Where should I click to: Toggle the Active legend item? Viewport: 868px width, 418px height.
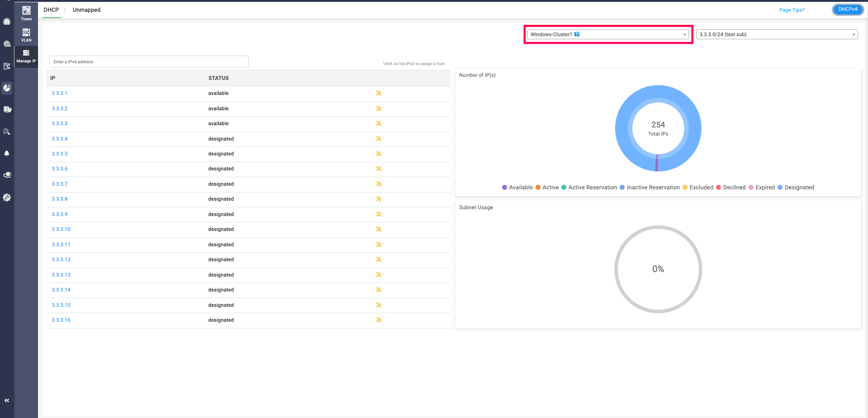click(547, 188)
